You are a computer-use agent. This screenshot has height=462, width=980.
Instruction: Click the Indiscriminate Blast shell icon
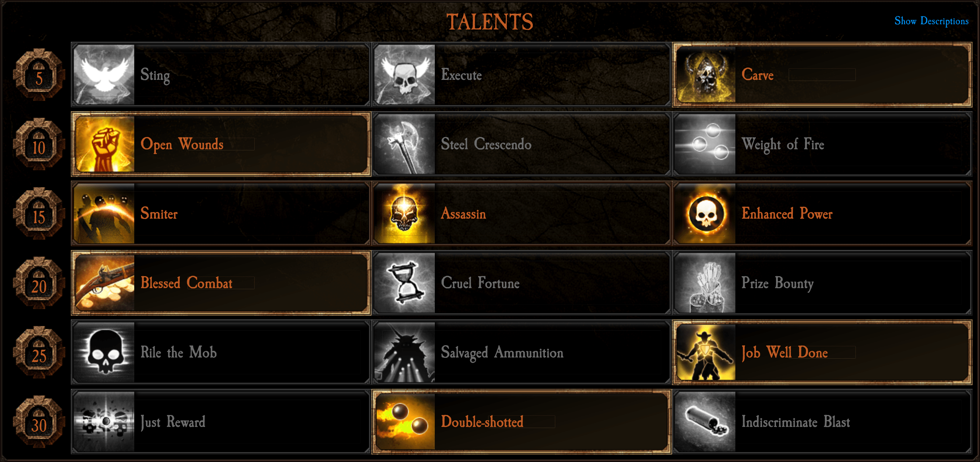coord(705,422)
